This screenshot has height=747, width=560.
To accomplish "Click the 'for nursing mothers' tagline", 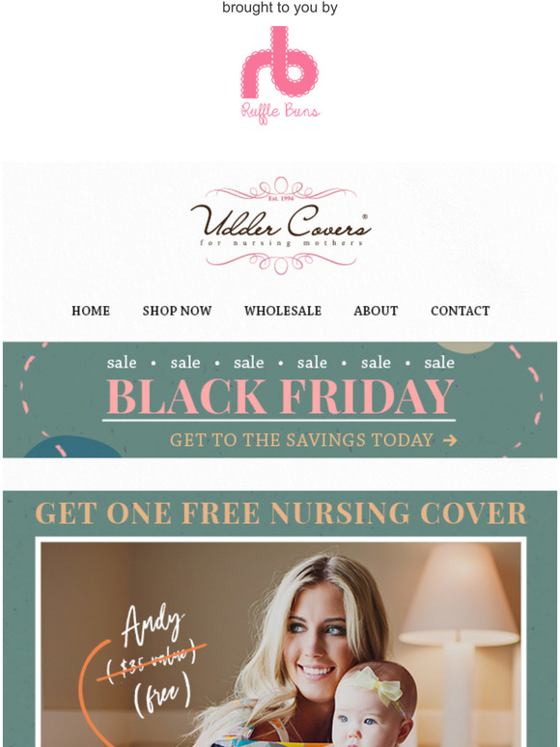I will 281,243.
